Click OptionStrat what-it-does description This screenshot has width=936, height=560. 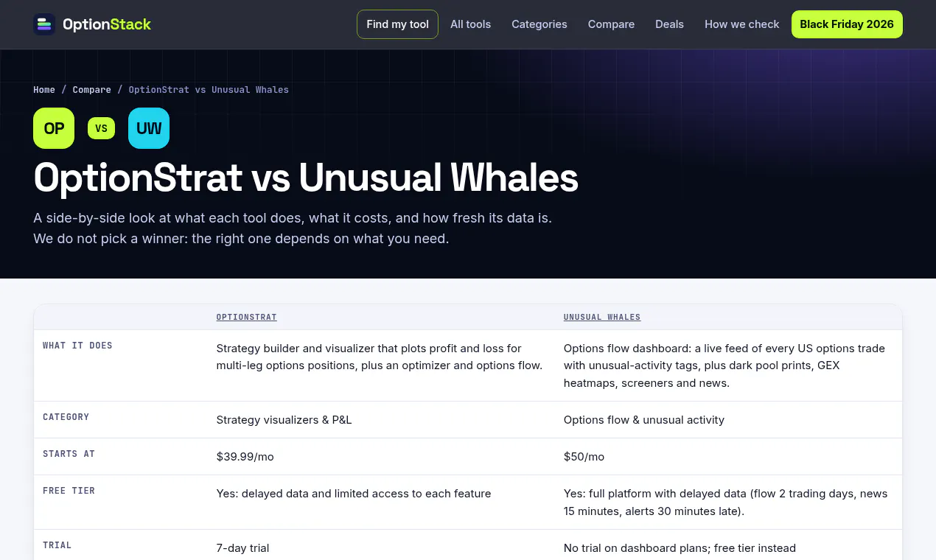380,357
